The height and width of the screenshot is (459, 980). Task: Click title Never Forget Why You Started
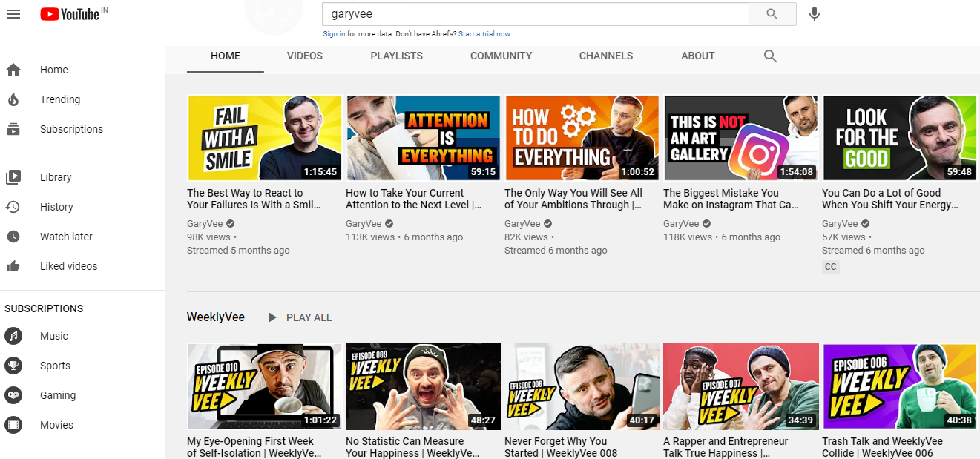point(561,447)
